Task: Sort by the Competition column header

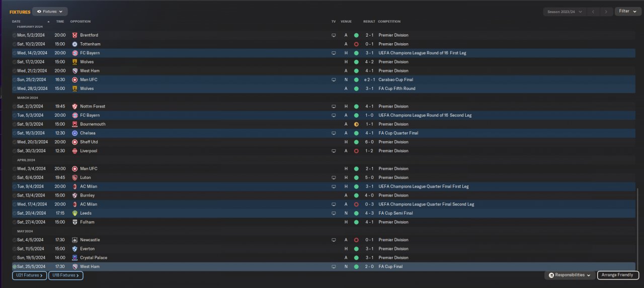Action: pos(389,22)
